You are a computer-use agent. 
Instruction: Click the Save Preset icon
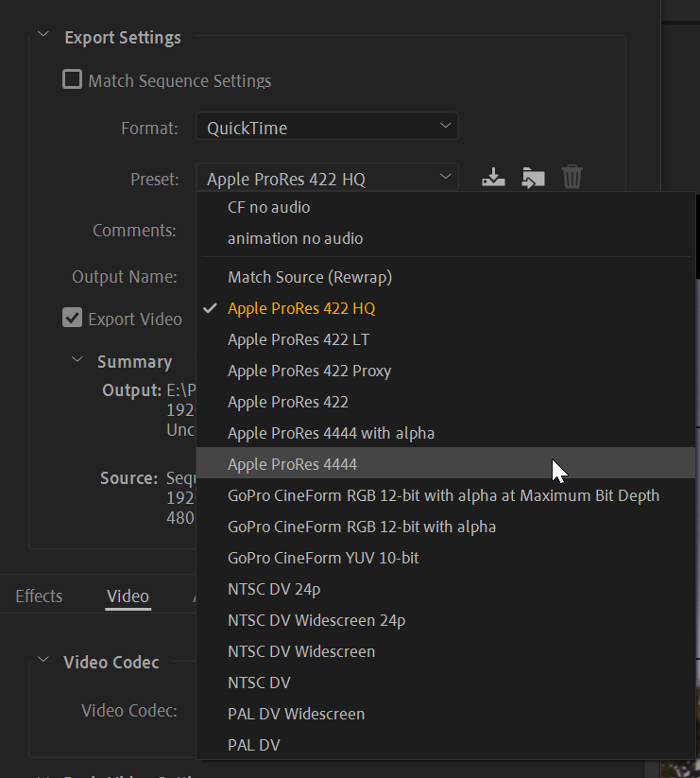[493, 177]
